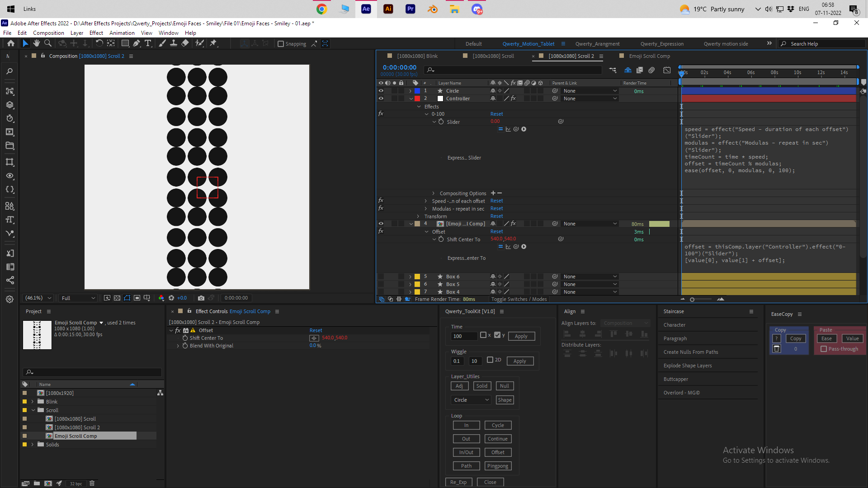Click Apply button in Time section

521,336
